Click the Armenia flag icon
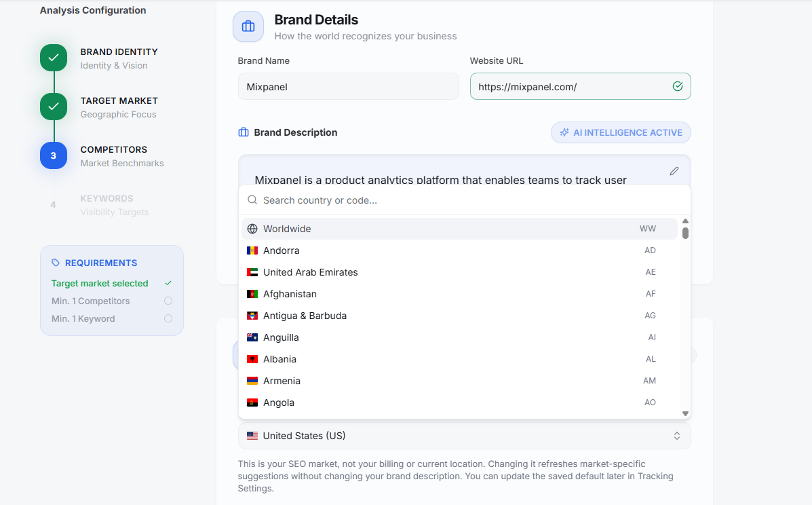The height and width of the screenshot is (505, 812). click(252, 381)
